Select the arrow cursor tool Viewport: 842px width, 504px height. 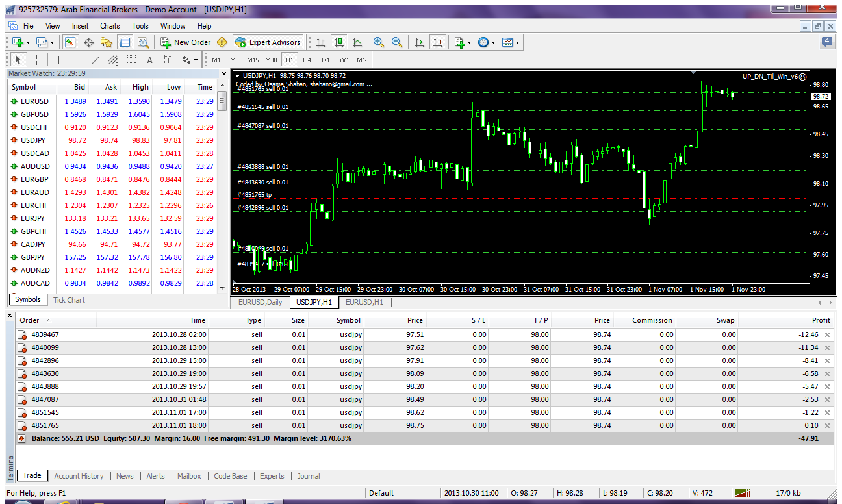point(18,60)
